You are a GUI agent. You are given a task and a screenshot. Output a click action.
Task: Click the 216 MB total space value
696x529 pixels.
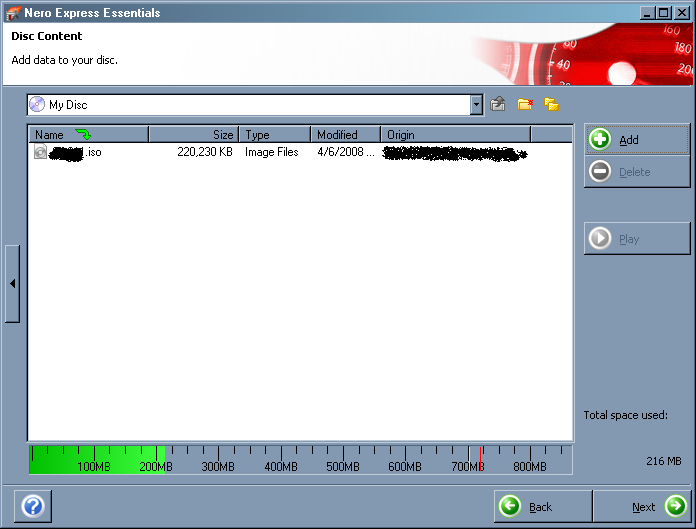(664, 461)
